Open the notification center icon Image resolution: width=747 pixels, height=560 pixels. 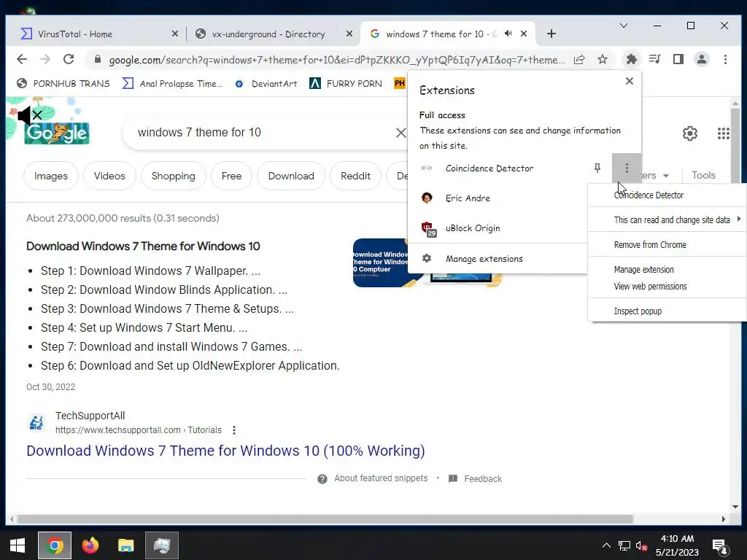point(719,547)
